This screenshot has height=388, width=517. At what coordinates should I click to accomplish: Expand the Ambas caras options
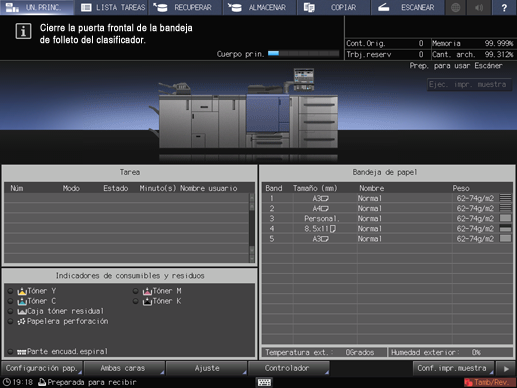[x=124, y=368]
